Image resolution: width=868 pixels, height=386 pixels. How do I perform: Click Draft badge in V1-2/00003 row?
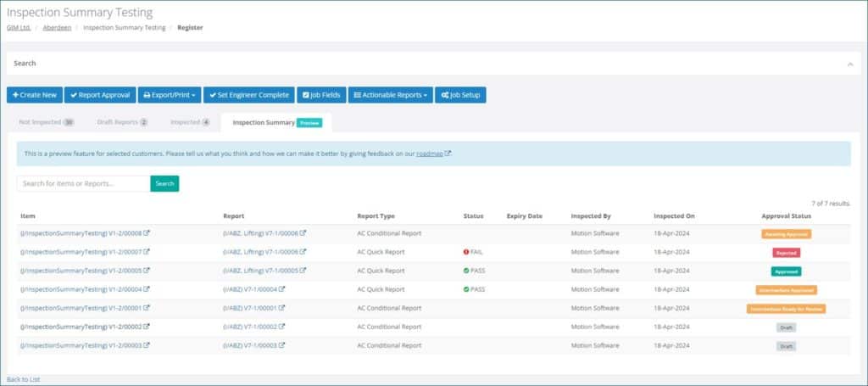tap(786, 346)
